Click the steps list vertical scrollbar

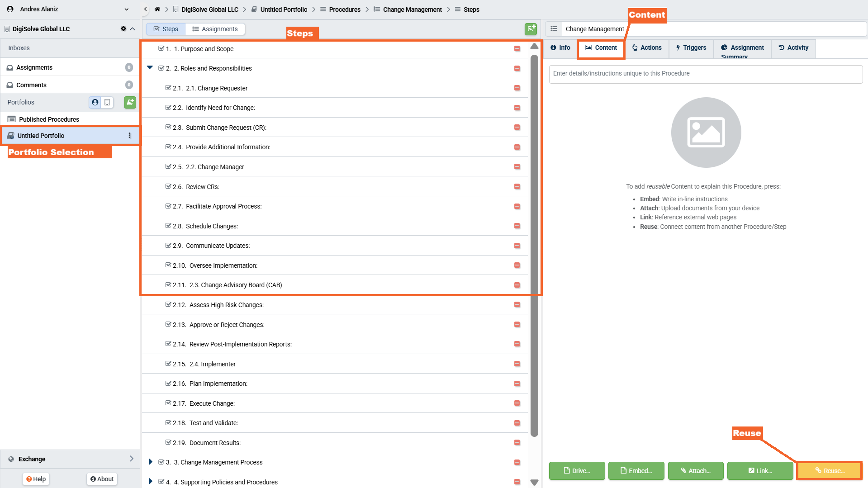(x=534, y=244)
